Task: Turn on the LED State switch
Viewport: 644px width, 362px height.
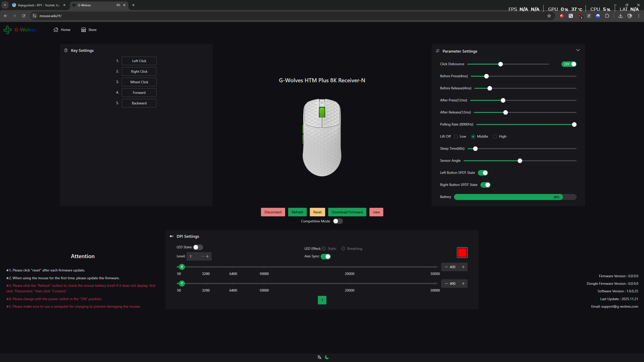Action: tap(198, 247)
